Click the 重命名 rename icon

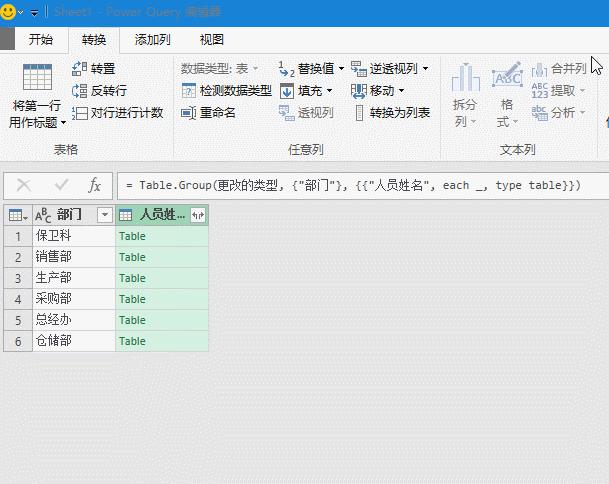[189, 113]
